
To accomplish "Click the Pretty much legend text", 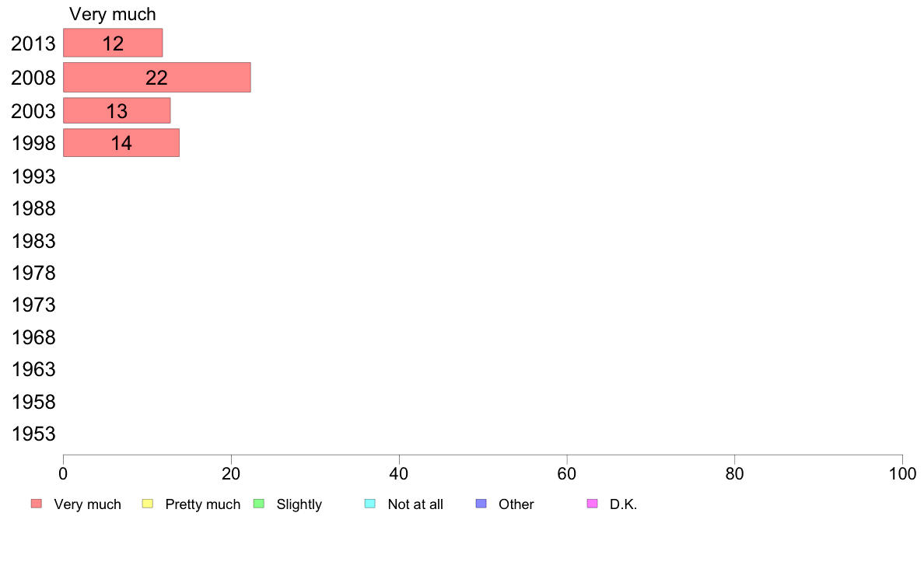I will click(x=203, y=504).
